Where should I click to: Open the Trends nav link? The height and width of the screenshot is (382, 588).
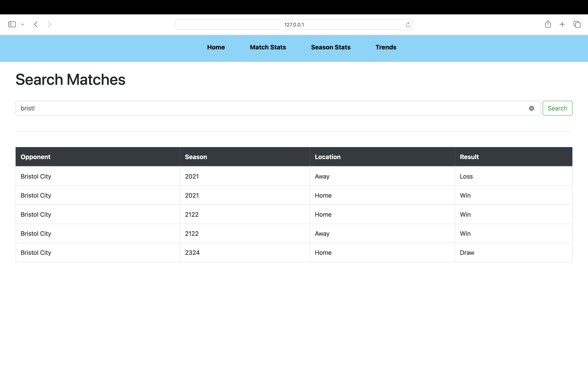point(386,47)
